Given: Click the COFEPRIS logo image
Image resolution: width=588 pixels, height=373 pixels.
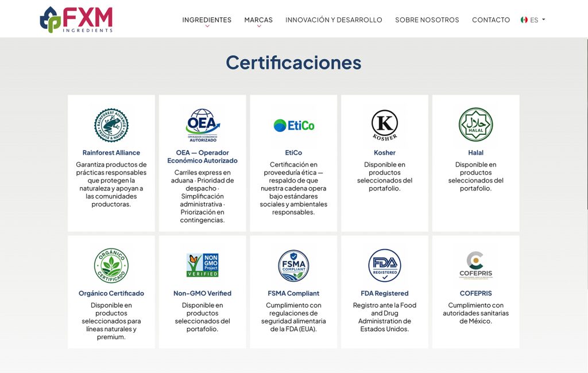Looking at the screenshot, I should pos(476,266).
